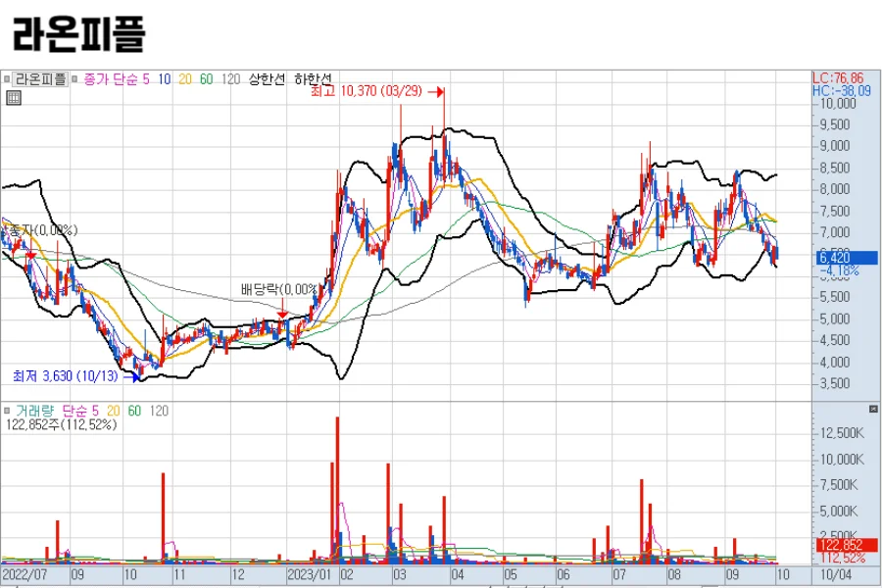882x588 pixels.
Task: Toggle the 120-day line in the 종가 legend
Action: click(230, 79)
